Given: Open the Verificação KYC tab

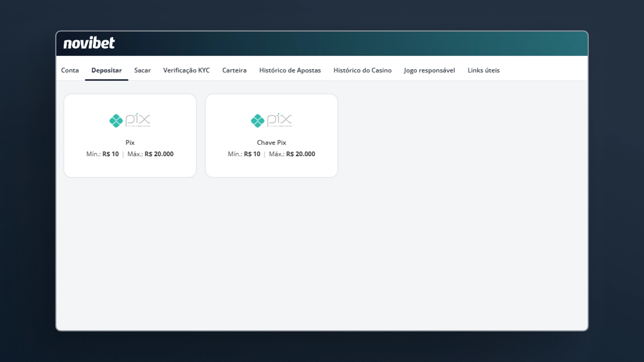Looking at the screenshot, I should [x=186, y=70].
